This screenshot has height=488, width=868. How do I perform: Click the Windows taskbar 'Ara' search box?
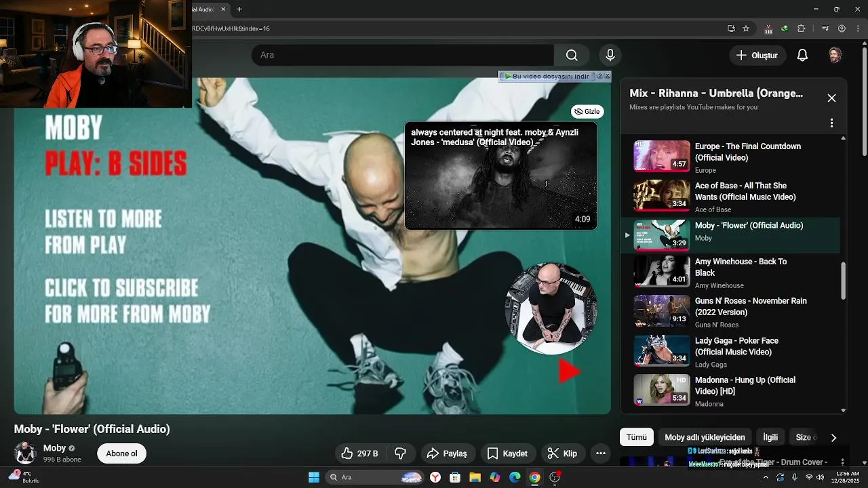pos(374,477)
